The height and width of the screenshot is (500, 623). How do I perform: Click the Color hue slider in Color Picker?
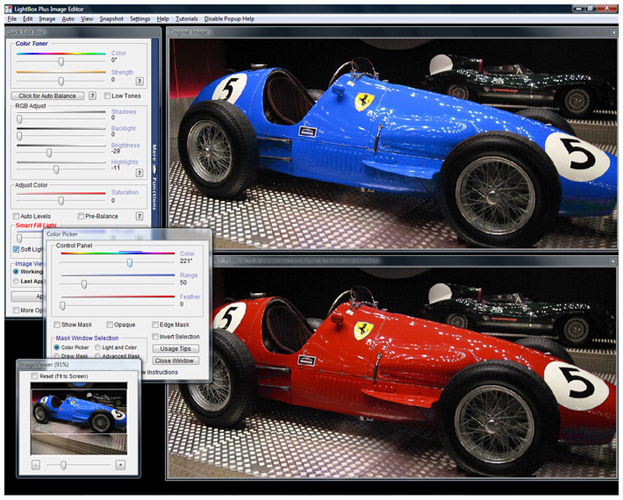click(x=129, y=262)
